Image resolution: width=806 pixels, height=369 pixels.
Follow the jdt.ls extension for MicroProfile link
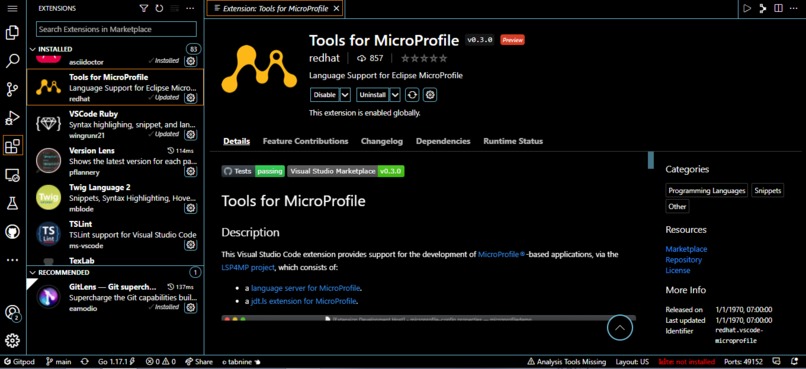(x=304, y=301)
